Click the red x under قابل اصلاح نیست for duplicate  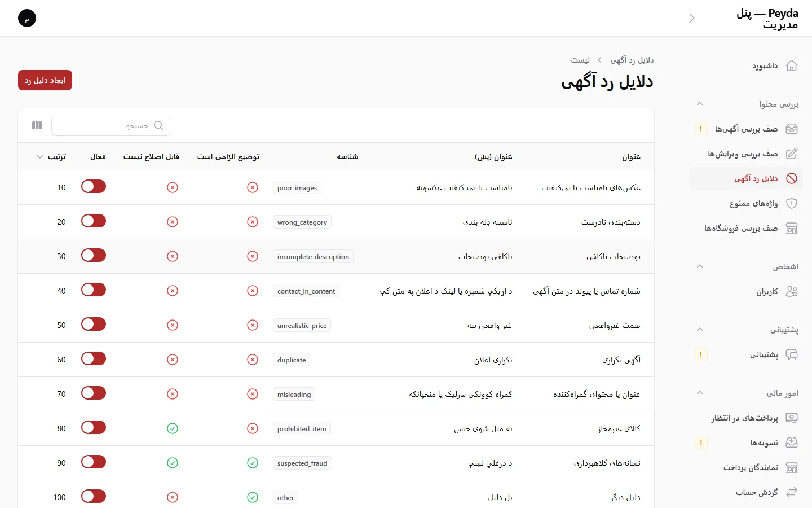point(173,360)
